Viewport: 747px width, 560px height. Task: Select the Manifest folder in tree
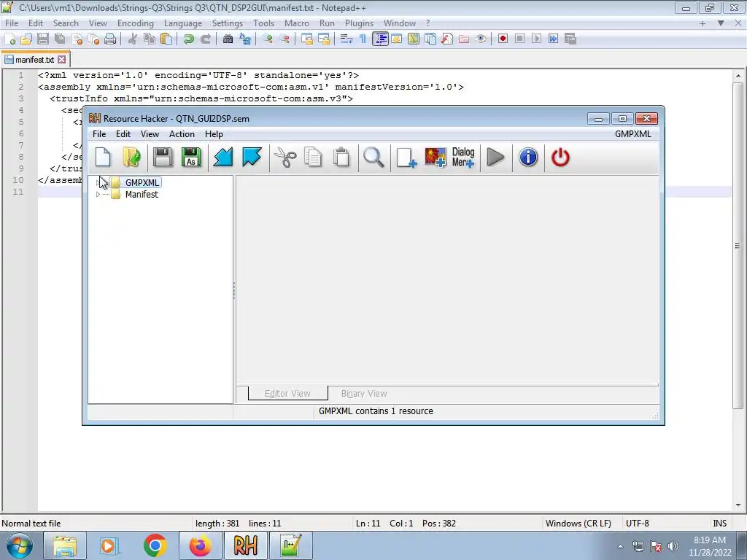pyautogui.click(x=142, y=194)
